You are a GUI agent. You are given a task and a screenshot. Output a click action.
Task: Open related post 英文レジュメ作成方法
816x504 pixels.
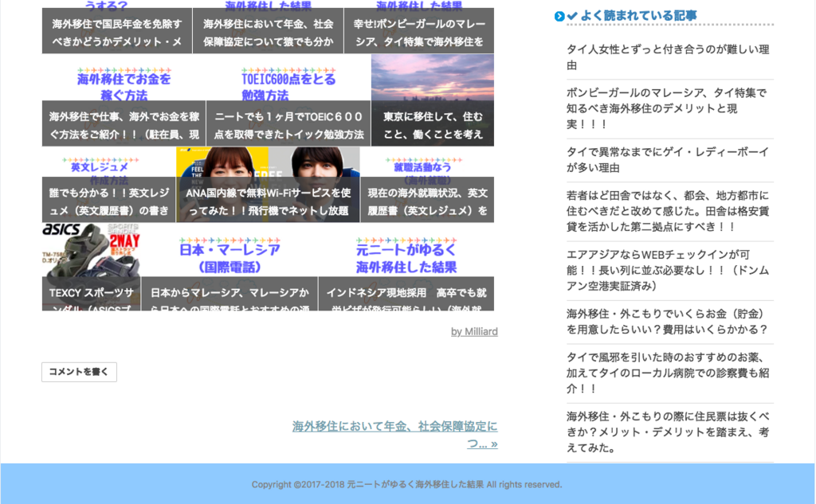pyautogui.click(x=108, y=185)
